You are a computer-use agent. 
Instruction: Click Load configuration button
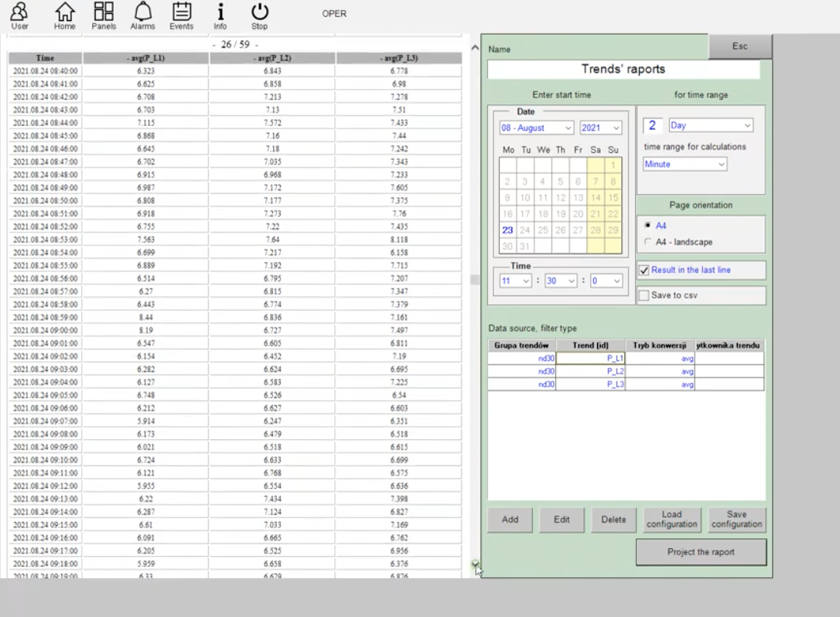pos(672,520)
